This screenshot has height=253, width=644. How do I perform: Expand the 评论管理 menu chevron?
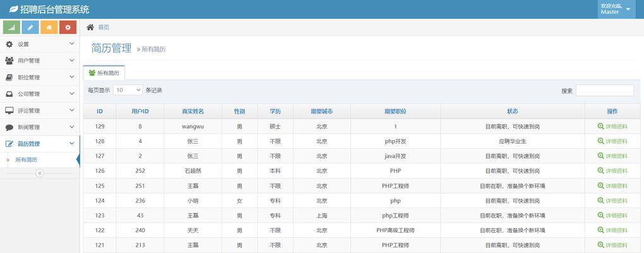[x=72, y=110]
